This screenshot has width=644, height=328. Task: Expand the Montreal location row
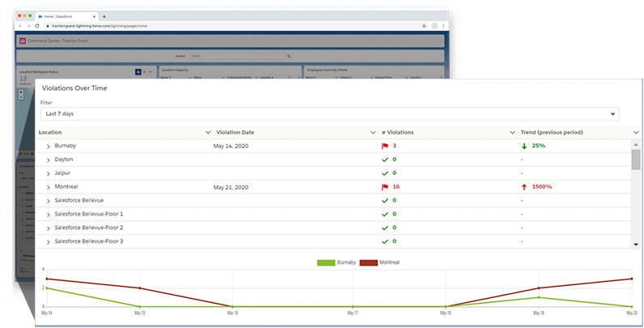coord(48,187)
